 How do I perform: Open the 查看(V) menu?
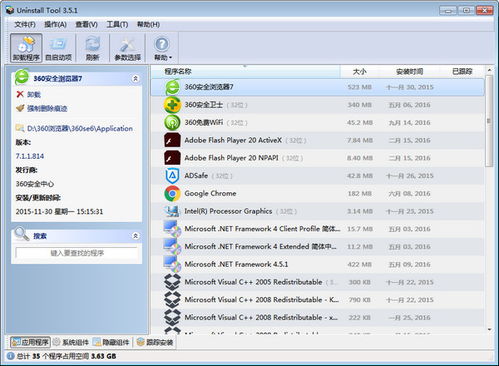86,24
